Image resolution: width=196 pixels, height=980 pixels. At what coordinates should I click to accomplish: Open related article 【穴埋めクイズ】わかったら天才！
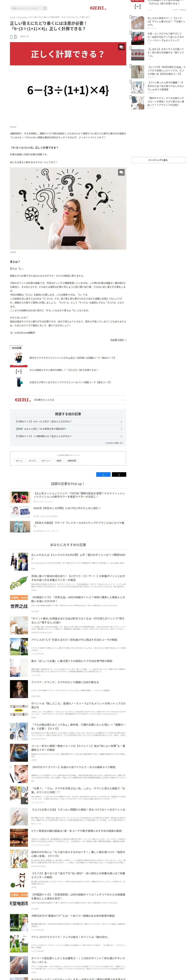pos(68,422)
